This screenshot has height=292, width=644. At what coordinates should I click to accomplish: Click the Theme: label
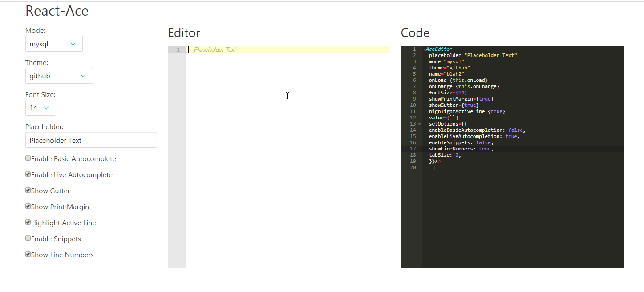point(37,62)
